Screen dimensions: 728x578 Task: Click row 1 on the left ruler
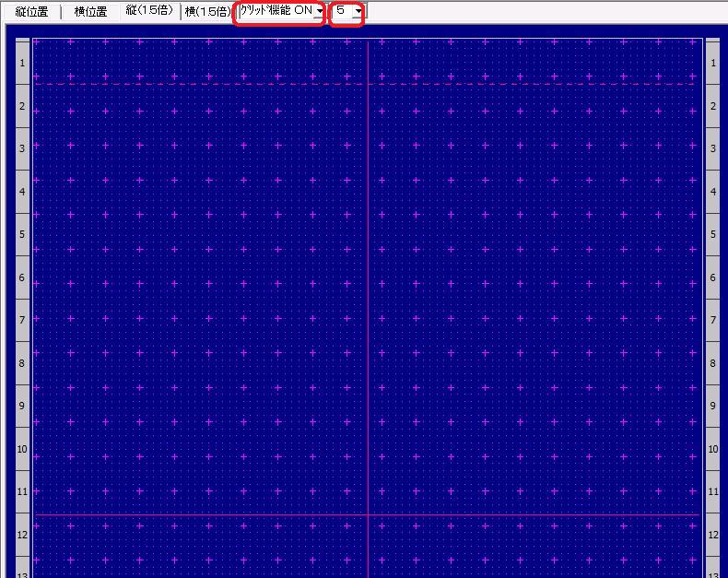(x=22, y=63)
